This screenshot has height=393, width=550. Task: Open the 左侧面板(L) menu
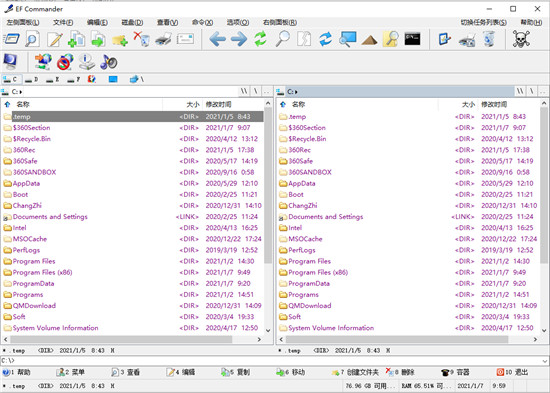[x=23, y=22]
